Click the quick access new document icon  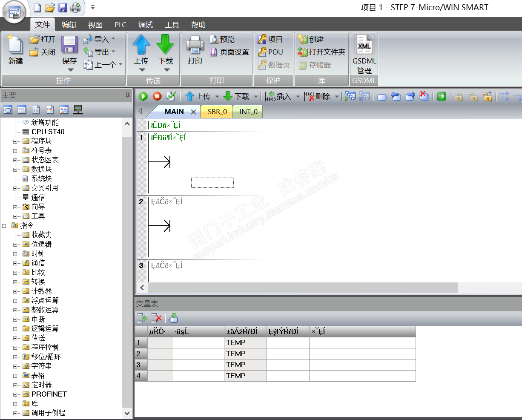pos(38,7)
